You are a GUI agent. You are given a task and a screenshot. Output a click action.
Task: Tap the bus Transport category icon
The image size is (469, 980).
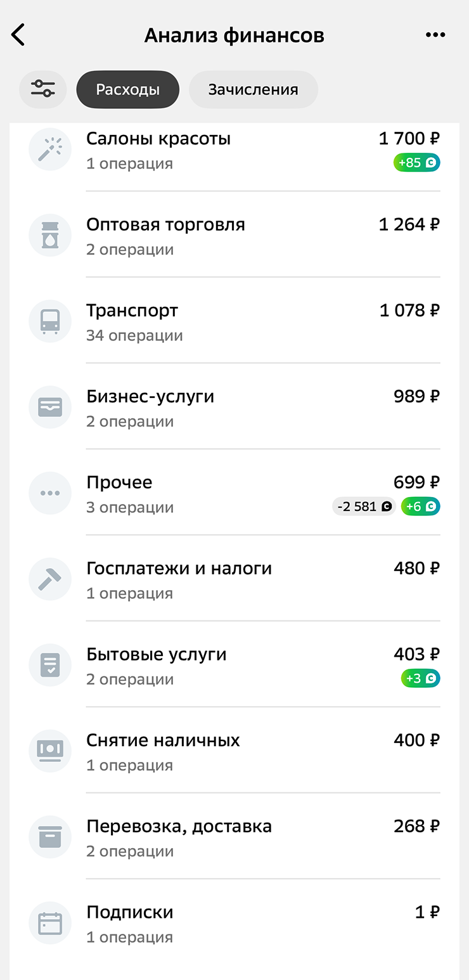50,321
